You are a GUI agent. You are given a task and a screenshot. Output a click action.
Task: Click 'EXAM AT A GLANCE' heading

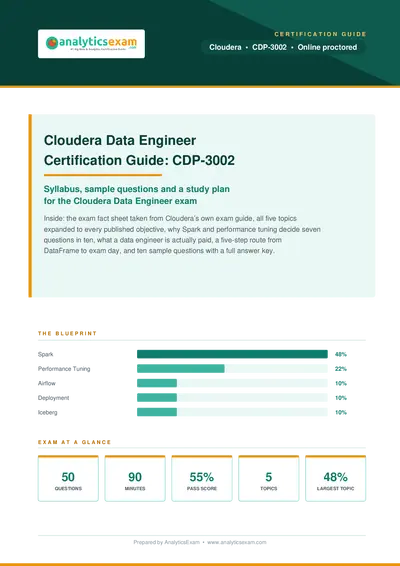pyautogui.click(x=74, y=442)
